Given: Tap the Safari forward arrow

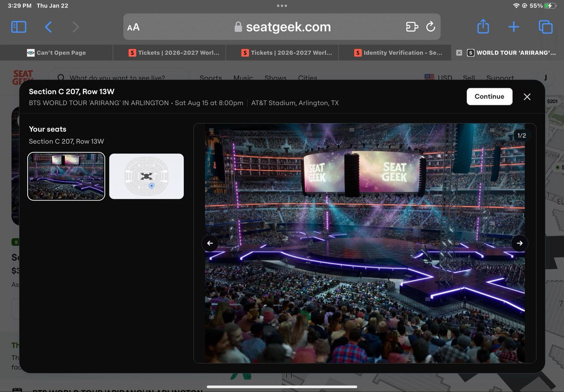Looking at the screenshot, I should pos(76,27).
